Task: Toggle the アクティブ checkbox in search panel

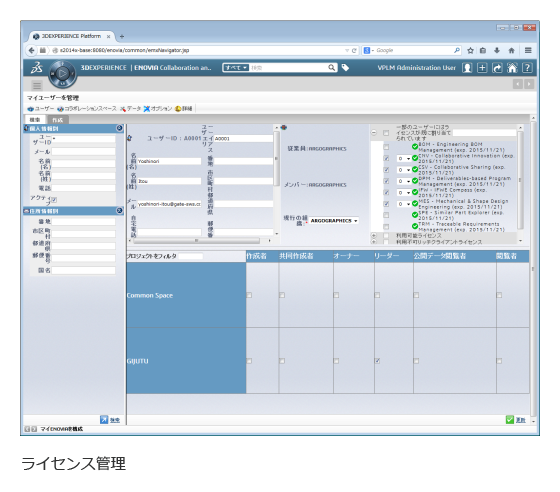Action: tap(54, 200)
